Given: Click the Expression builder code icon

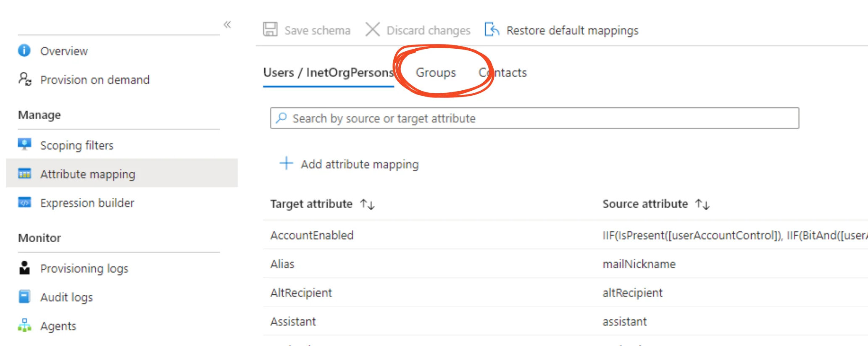Looking at the screenshot, I should 24,202.
